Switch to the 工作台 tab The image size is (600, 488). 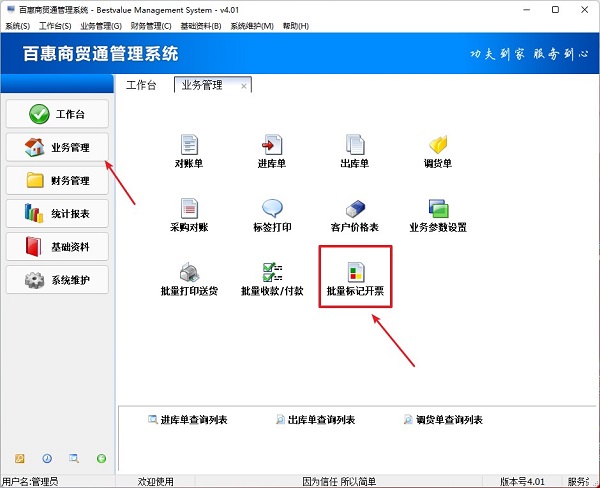click(141, 86)
